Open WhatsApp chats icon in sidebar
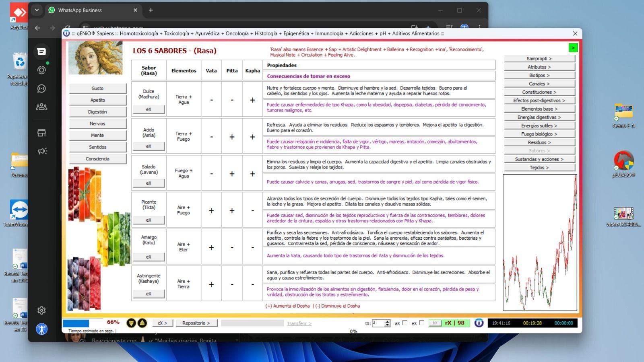 (41, 51)
